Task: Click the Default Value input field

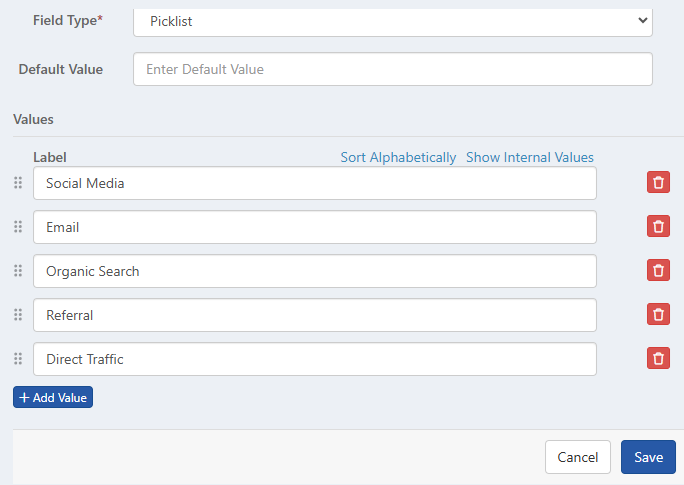Action: tap(392, 69)
